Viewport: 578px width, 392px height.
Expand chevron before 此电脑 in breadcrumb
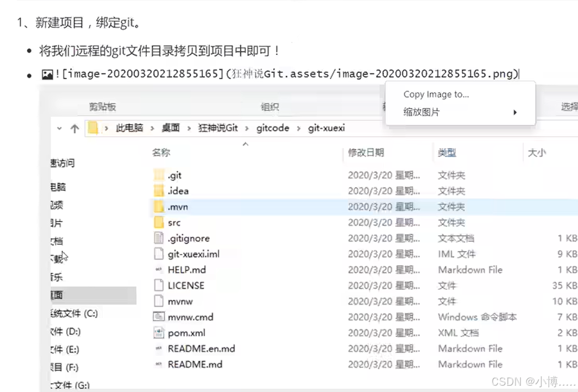tap(106, 128)
